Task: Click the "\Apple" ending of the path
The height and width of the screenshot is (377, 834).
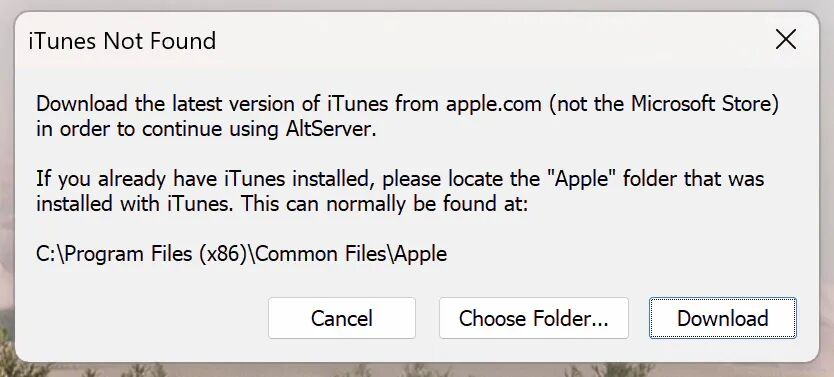Action: [416, 254]
